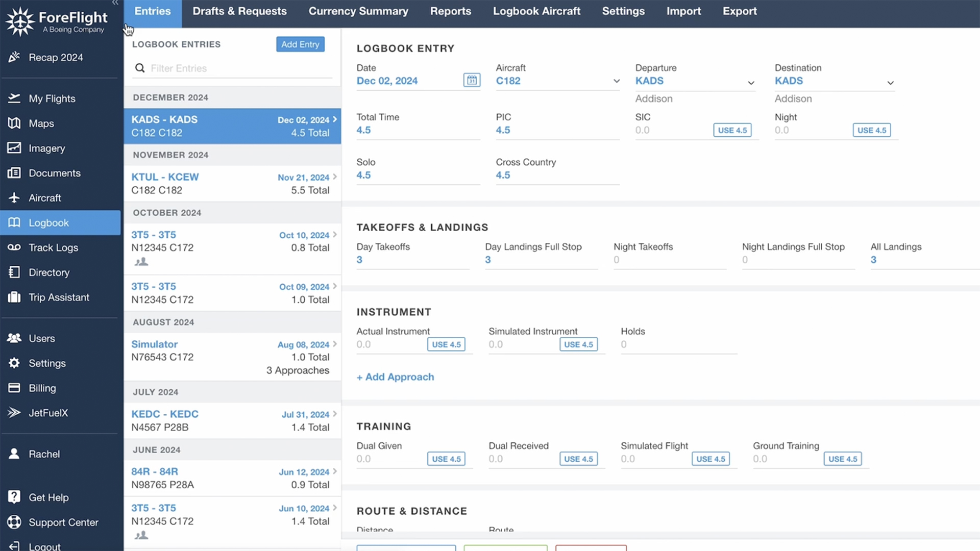
Task: Expand the Aircraft C182 dropdown
Action: (616, 81)
